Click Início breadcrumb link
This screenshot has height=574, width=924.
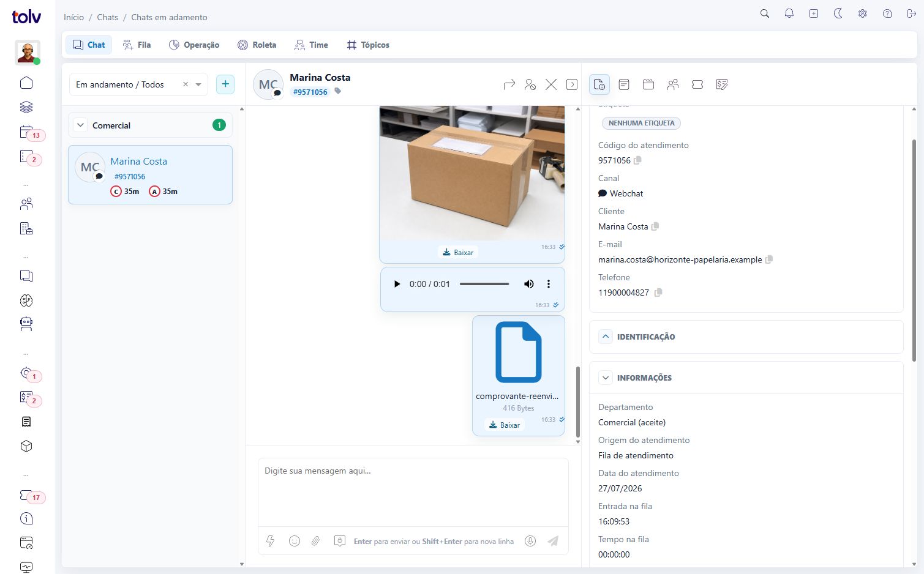coord(73,17)
